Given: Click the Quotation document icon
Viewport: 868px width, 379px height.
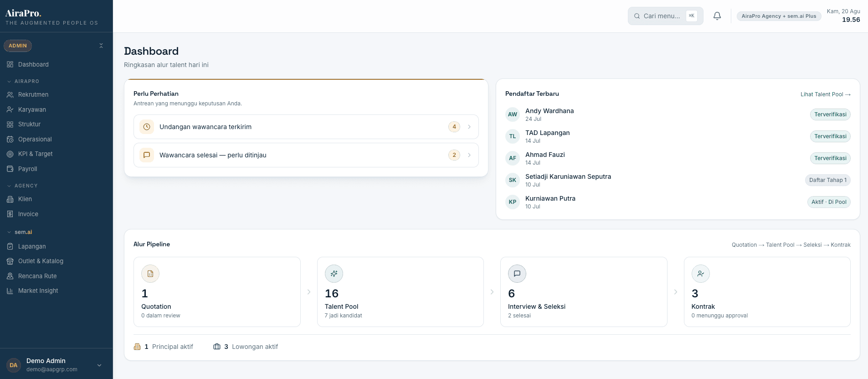Looking at the screenshot, I should click(150, 274).
